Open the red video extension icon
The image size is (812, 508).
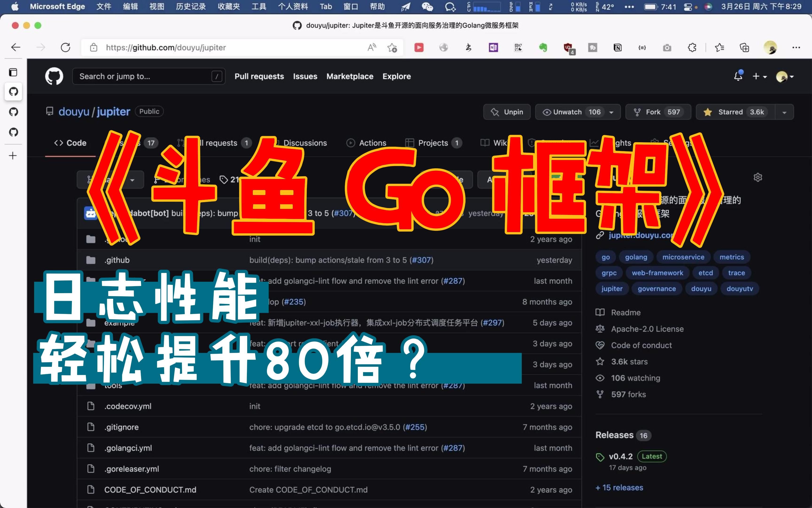[419, 47]
